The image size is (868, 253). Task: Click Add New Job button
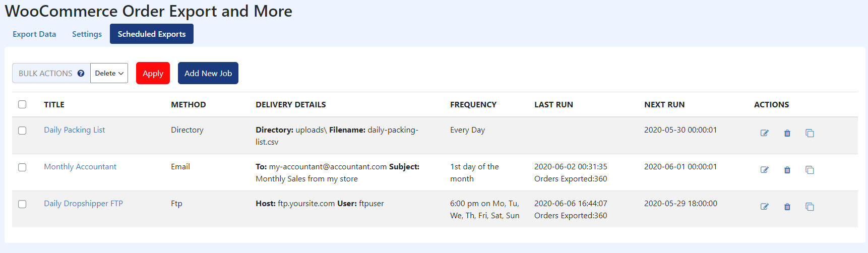pyautogui.click(x=208, y=73)
